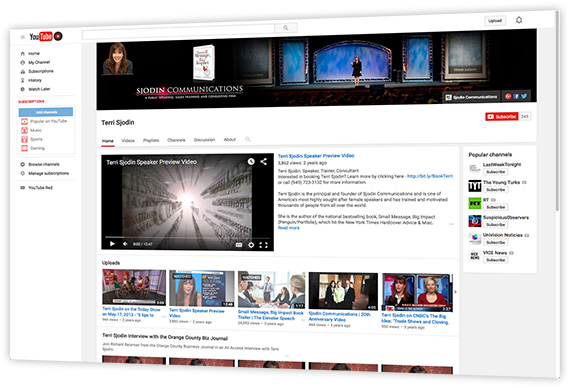Open the Univision Noticias channel icon
Screen dimensions: 570x388
(475, 238)
